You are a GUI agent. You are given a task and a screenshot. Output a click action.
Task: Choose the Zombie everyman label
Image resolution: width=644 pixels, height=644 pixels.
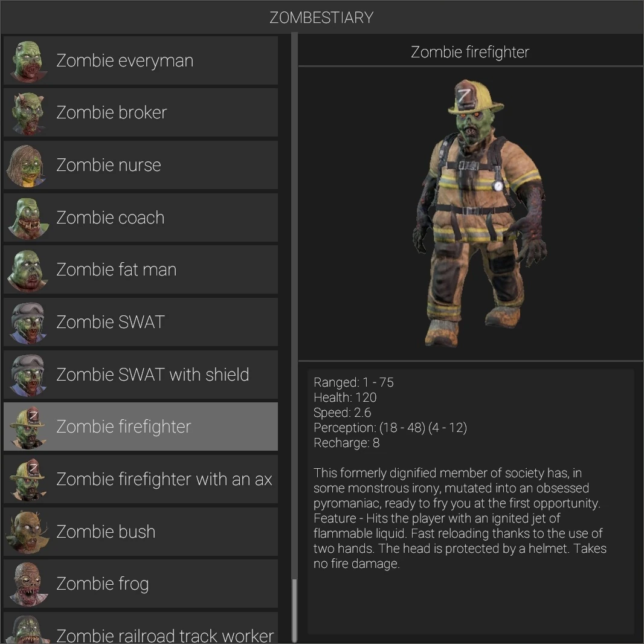125,61
